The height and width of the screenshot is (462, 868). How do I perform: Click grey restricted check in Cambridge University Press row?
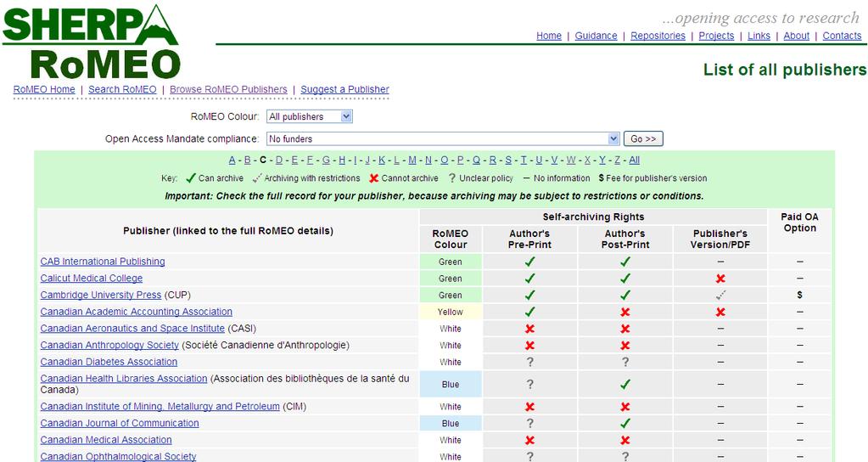click(720, 296)
